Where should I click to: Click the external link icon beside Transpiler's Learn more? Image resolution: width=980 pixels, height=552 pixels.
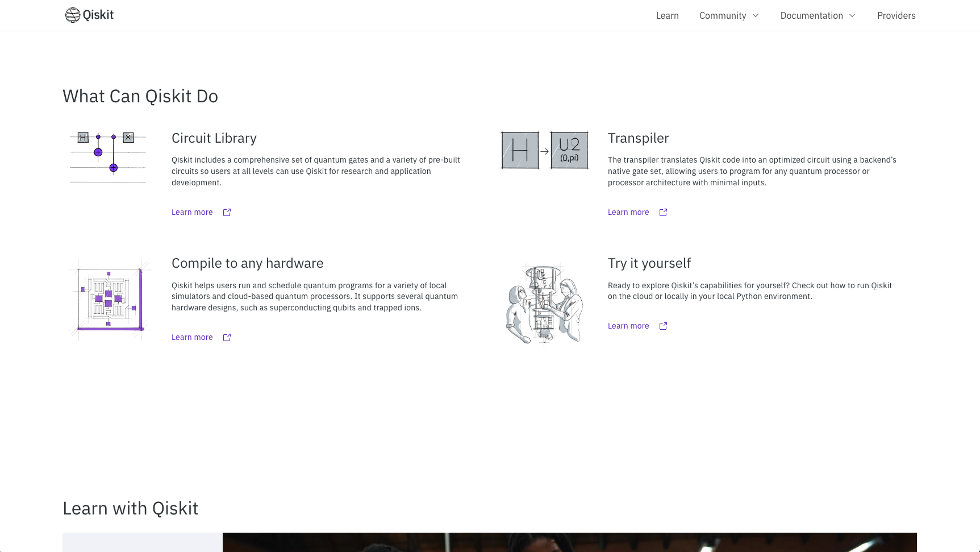(x=662, y=212)
